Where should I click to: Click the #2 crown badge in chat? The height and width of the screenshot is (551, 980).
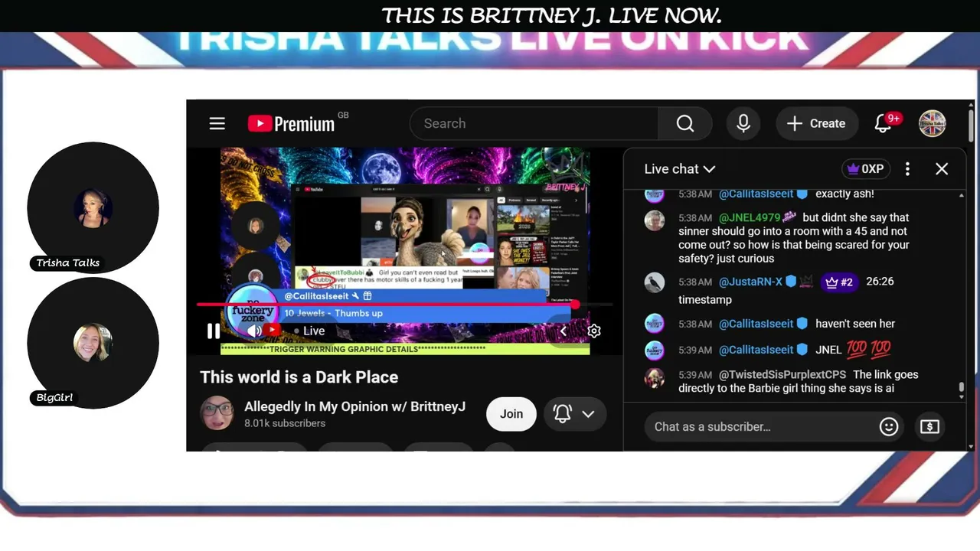(838, 282)
